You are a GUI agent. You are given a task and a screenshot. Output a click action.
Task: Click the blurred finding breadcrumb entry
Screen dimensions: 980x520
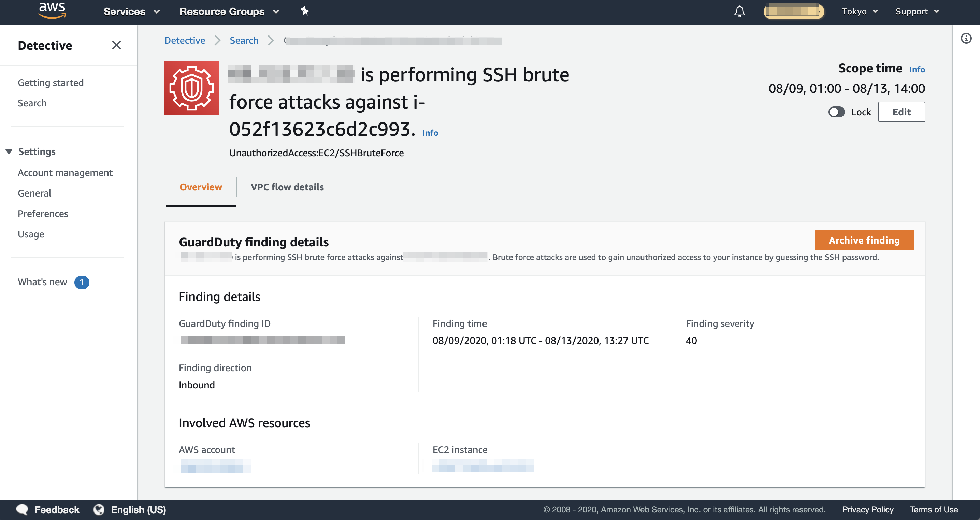point(393,40)
